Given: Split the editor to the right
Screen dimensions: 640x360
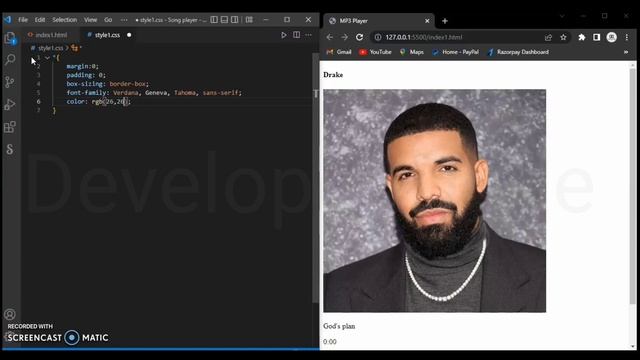Looking at the screenshot, I should [x=297, y=35].
